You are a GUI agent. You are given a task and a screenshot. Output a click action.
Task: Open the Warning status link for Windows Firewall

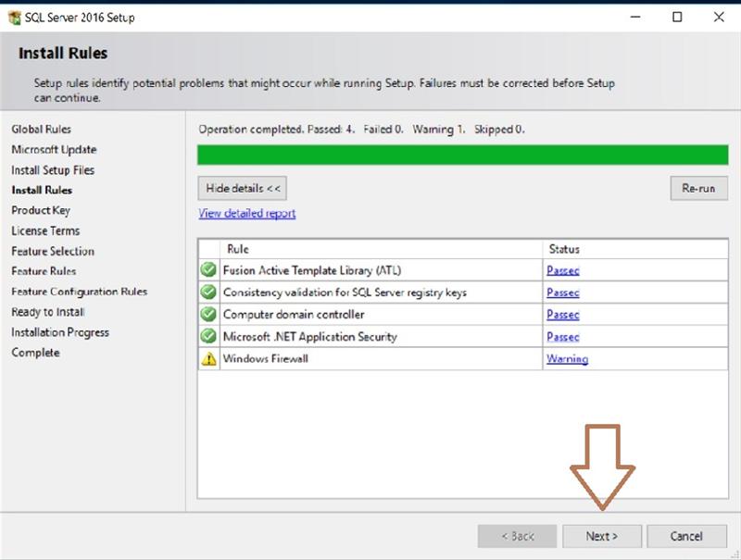[x=567, y=359]
